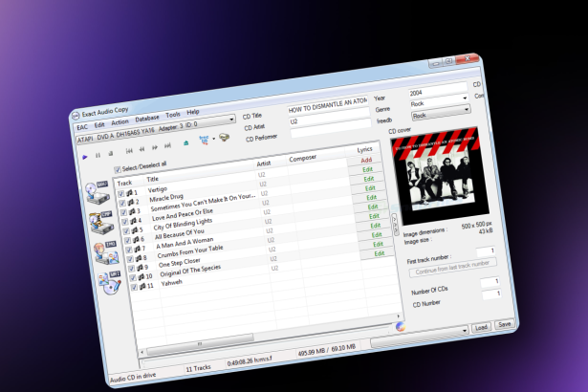Viewport: 588px width, 392px height.
Task: Open the Help menu
Action: (x=193, y=112)
